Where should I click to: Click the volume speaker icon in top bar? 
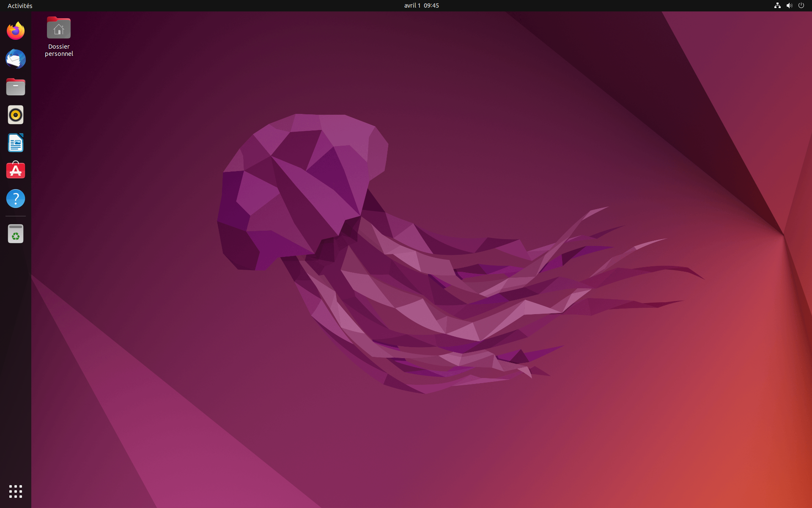789,6
